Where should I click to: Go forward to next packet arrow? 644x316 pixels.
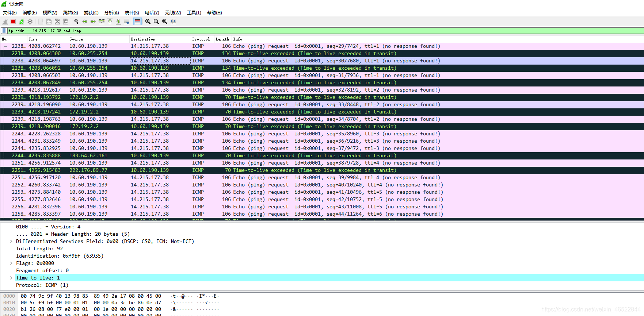pyautogui.click(x=93, y=22)
